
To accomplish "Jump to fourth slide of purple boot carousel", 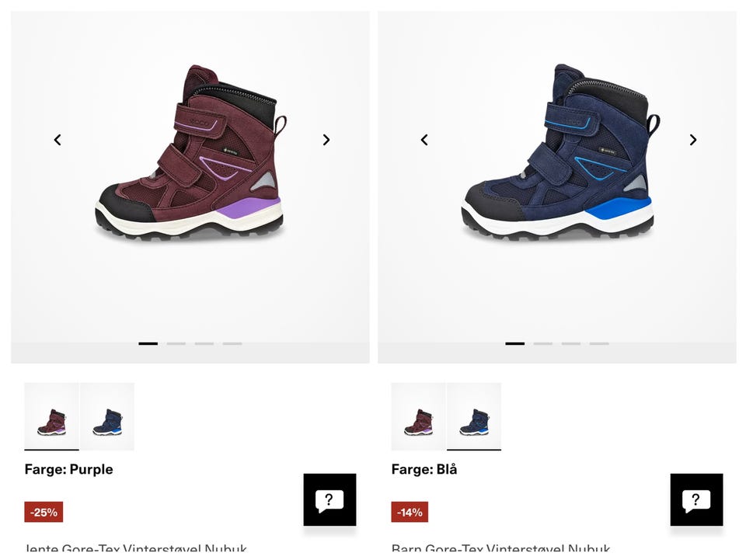I will click(232, 343).
